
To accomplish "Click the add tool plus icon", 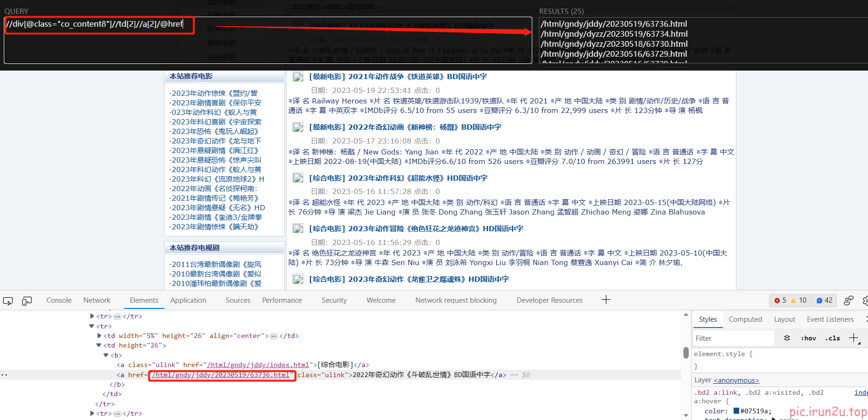I will [x=606, y=300].
